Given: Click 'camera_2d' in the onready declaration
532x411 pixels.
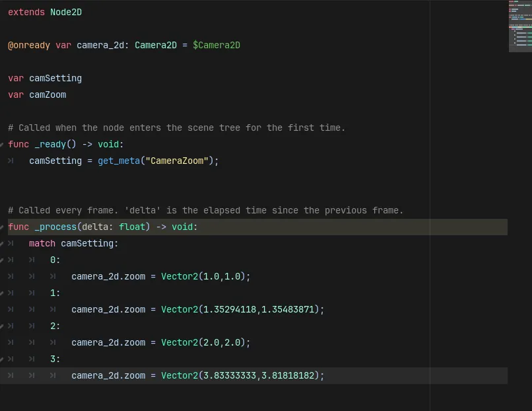Looking at the screenshot, I should (x=100, y=45).
